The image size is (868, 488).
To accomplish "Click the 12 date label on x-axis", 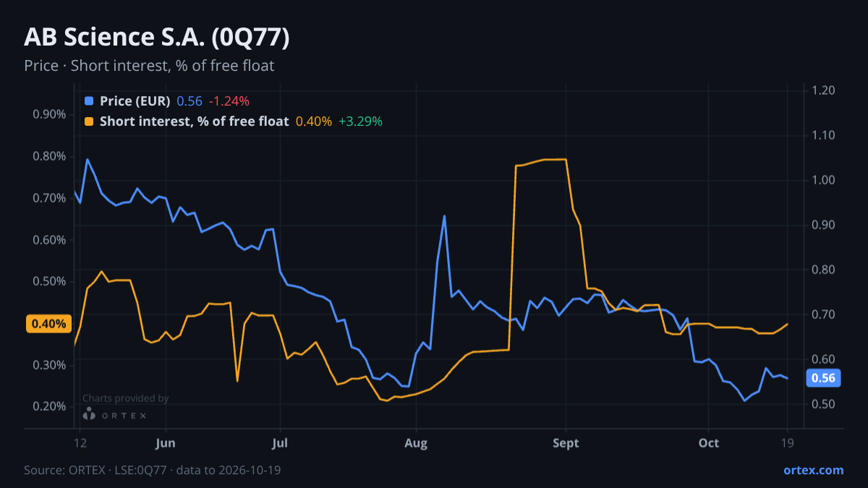I will point(80,443).
